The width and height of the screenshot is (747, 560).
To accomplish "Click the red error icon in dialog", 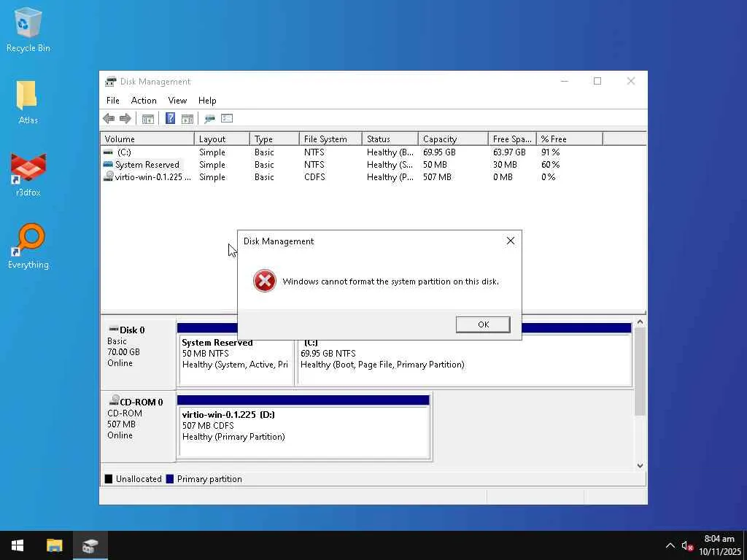I will click(264, 281).
